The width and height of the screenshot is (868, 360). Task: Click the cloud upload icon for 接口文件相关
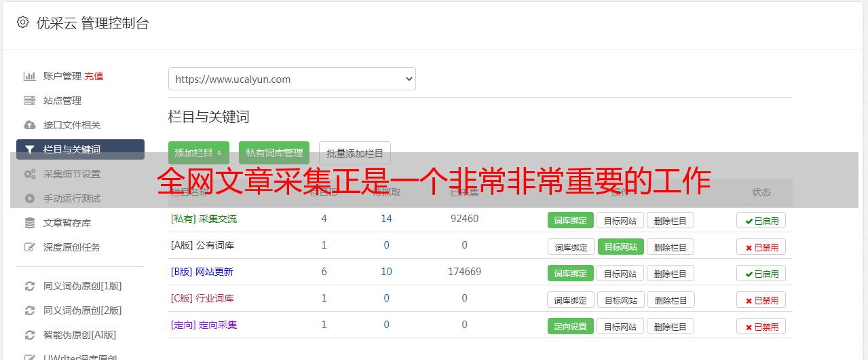pyautogui.click(x=29, y=125)
